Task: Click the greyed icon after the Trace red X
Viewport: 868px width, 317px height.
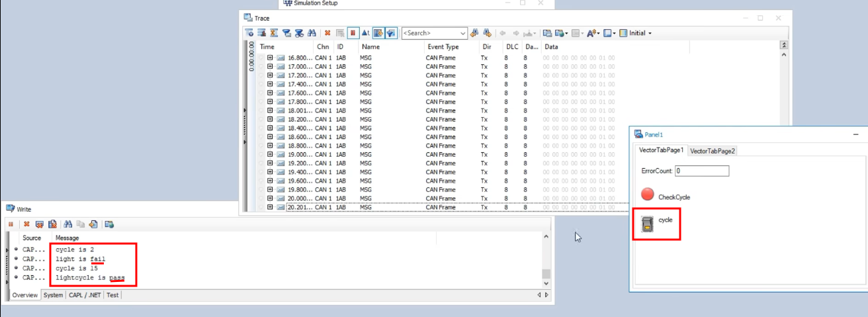Action: coord(340,32)
